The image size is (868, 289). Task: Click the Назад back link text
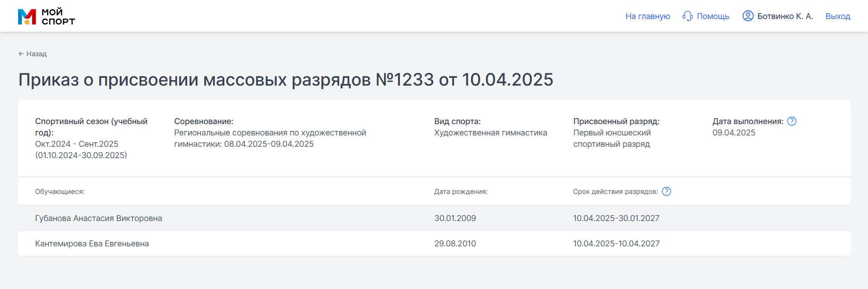[37, 54]
